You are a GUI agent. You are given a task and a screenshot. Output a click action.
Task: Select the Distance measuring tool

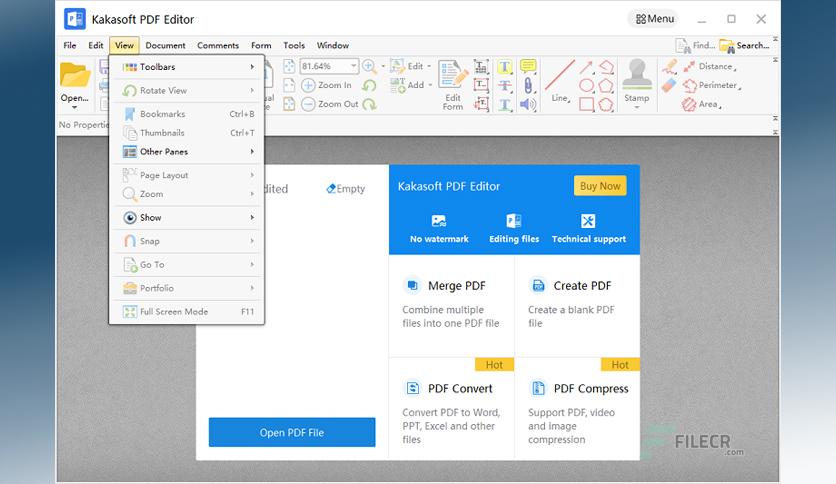[x=709, y=67]
